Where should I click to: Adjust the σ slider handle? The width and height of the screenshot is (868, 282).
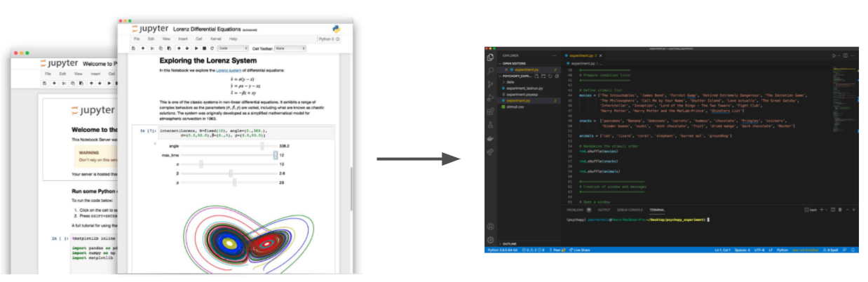pyautogui.click(x=202, y=164)
